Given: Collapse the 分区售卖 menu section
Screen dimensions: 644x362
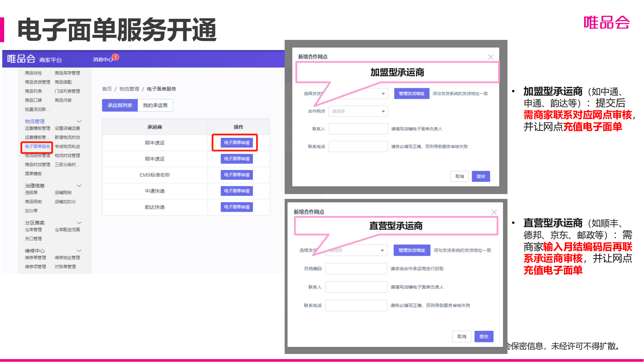Looking at the screenshot, I should pyautogui.click(x=79, y=223).
